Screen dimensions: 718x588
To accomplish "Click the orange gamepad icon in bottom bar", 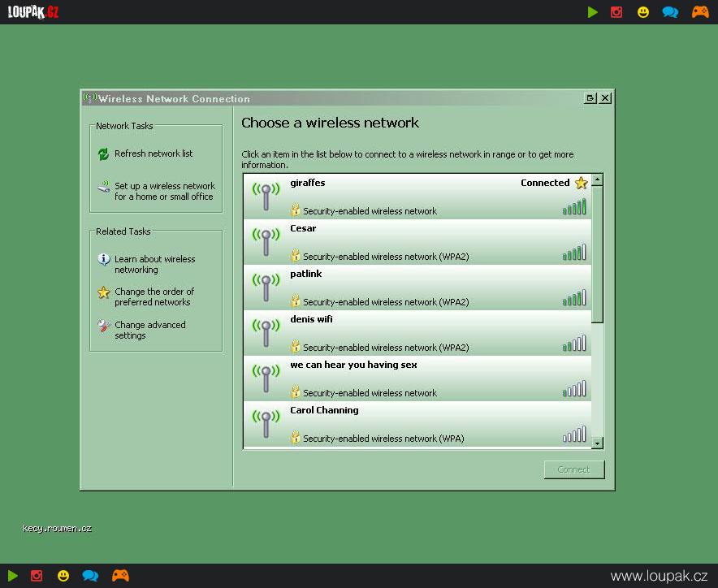I will [x=120, y=576].
